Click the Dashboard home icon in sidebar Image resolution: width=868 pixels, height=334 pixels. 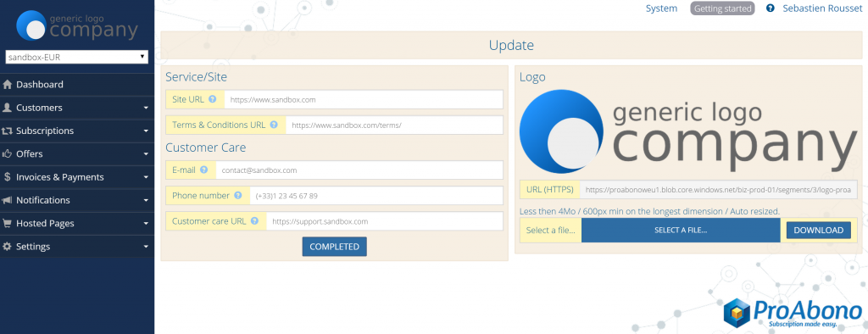tap(7, 85)
